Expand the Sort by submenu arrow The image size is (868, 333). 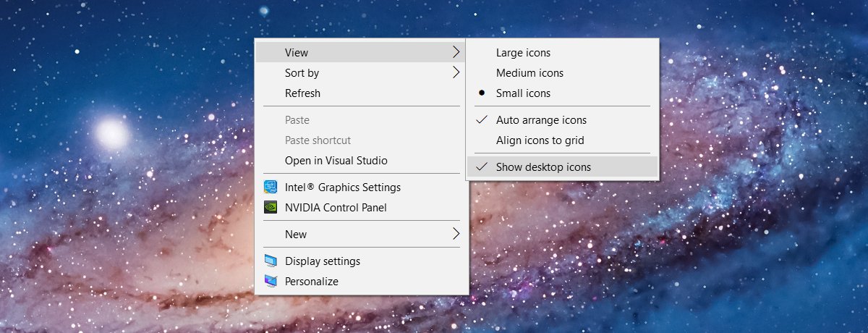point(456,72)
